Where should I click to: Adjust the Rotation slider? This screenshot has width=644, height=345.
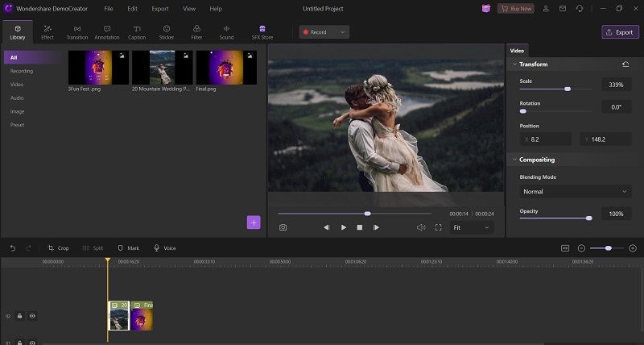556,111
